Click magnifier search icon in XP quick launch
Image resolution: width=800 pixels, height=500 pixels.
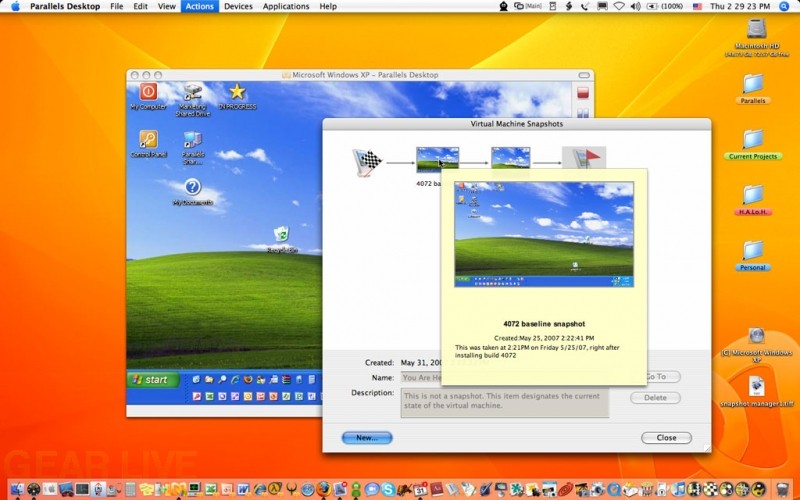coord(222,380)
